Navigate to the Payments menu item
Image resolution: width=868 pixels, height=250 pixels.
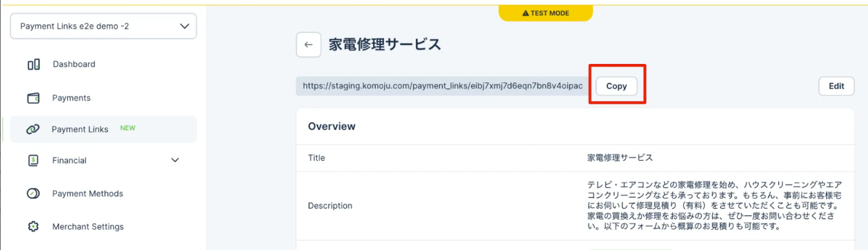71,98
